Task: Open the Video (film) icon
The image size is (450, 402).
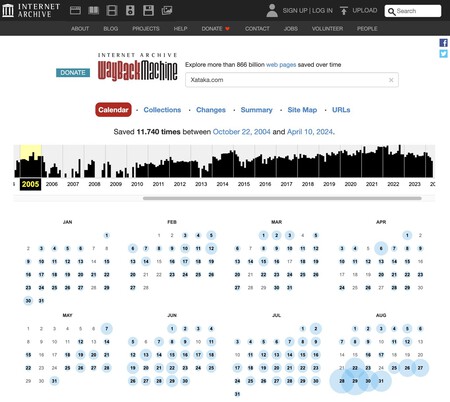Action: tap(112, 10)
